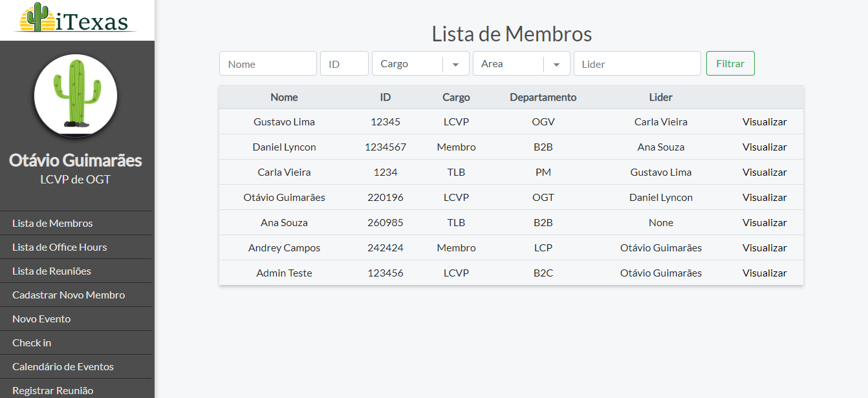Screen dimensions: 868x398
Task: Click the Nome filter input
Action: tap(268, 63)
